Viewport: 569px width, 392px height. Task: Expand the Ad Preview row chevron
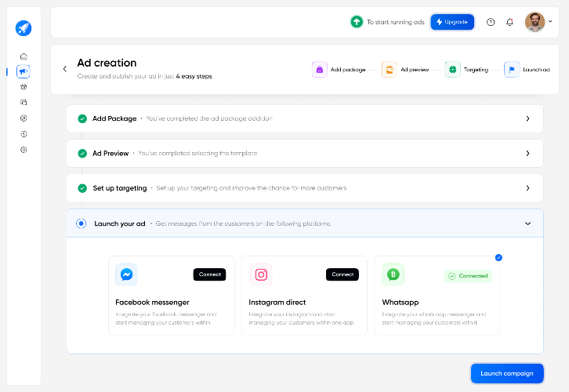coord(527,154)
